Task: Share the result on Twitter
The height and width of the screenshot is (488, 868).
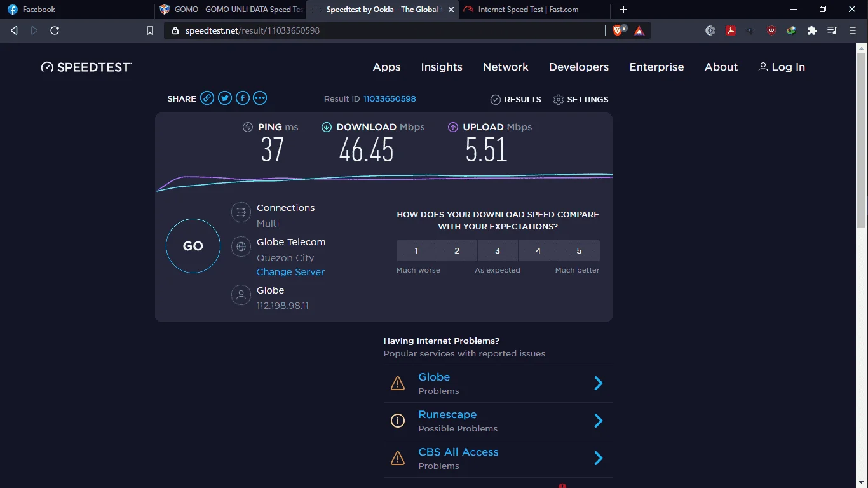Action: tap(225, 98)
